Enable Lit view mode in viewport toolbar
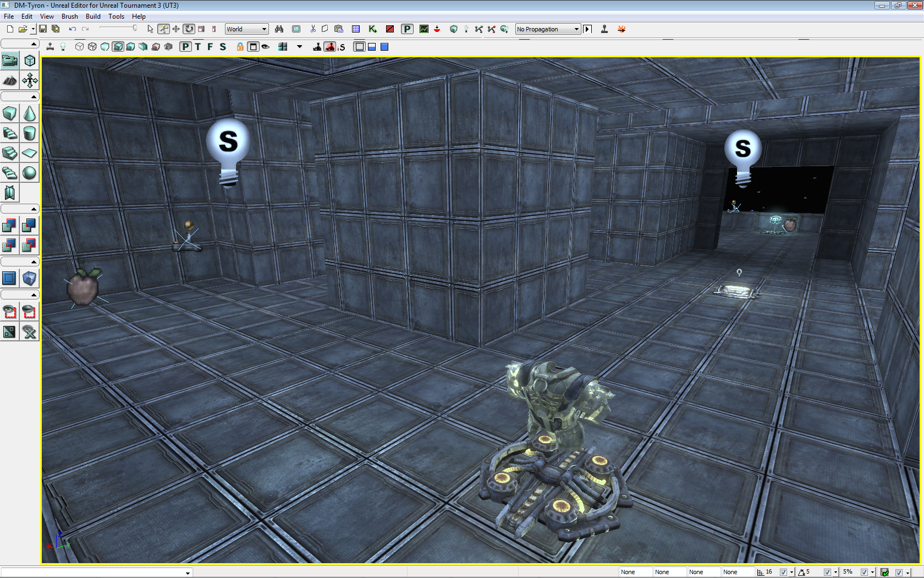Viewport: 924px width, 578px height. [118, 47]
